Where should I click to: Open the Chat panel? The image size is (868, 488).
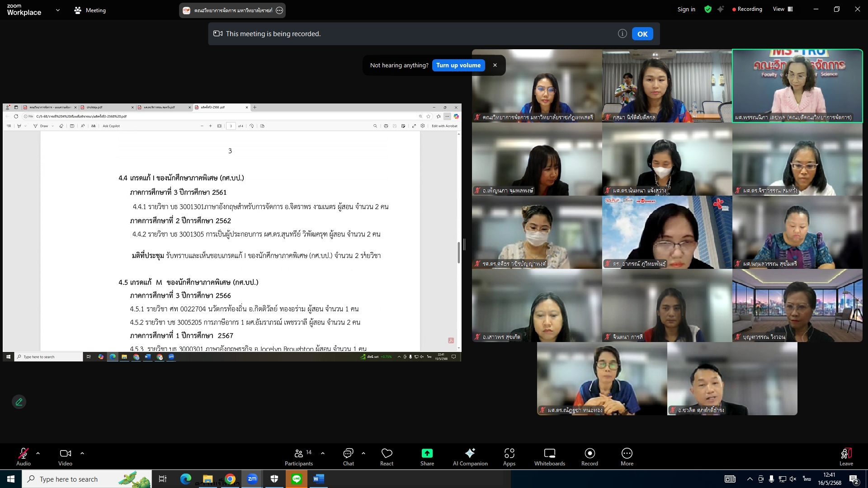(x=348, y=456)
